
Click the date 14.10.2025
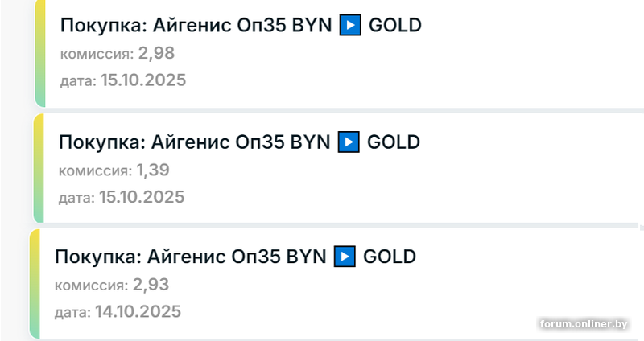pyautogui.click(x=138, y=311)
